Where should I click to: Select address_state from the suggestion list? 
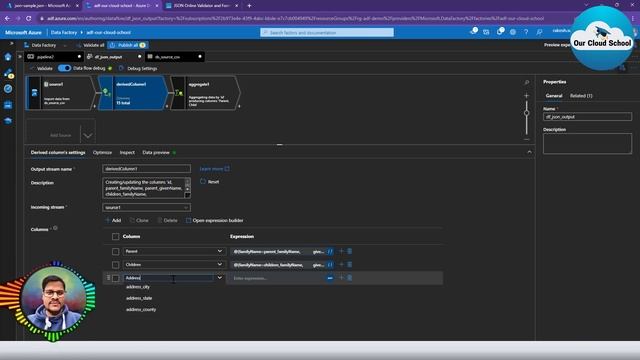click(x=139, y=298)
